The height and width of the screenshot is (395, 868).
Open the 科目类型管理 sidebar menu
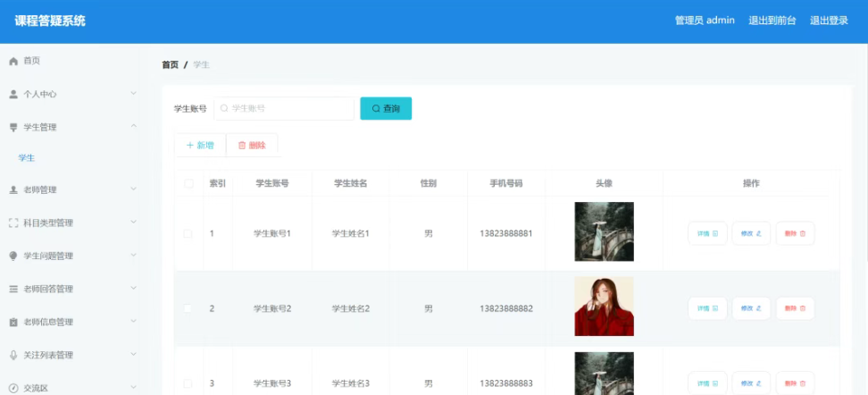pyautogui.click(x=73, y=223)
